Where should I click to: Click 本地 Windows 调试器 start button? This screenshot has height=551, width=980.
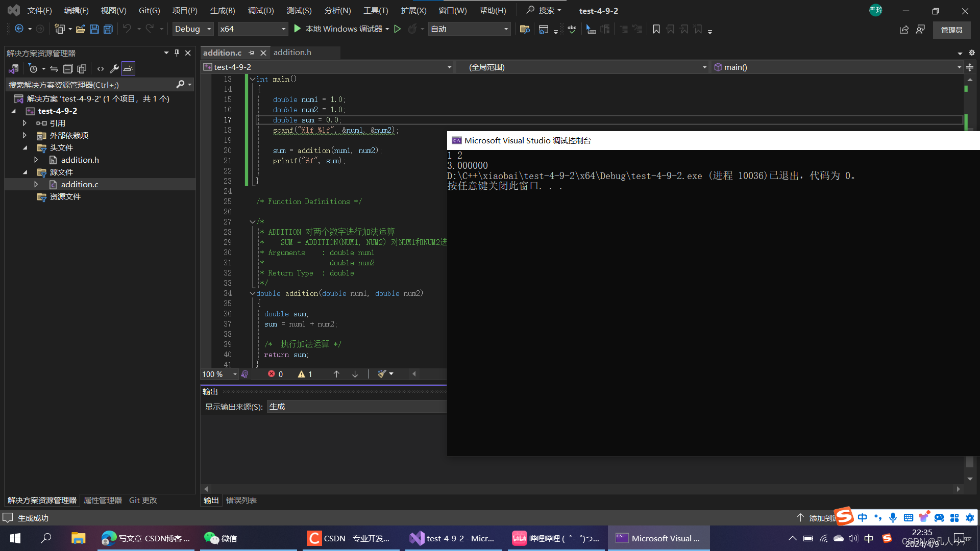(x=338, y=29)
